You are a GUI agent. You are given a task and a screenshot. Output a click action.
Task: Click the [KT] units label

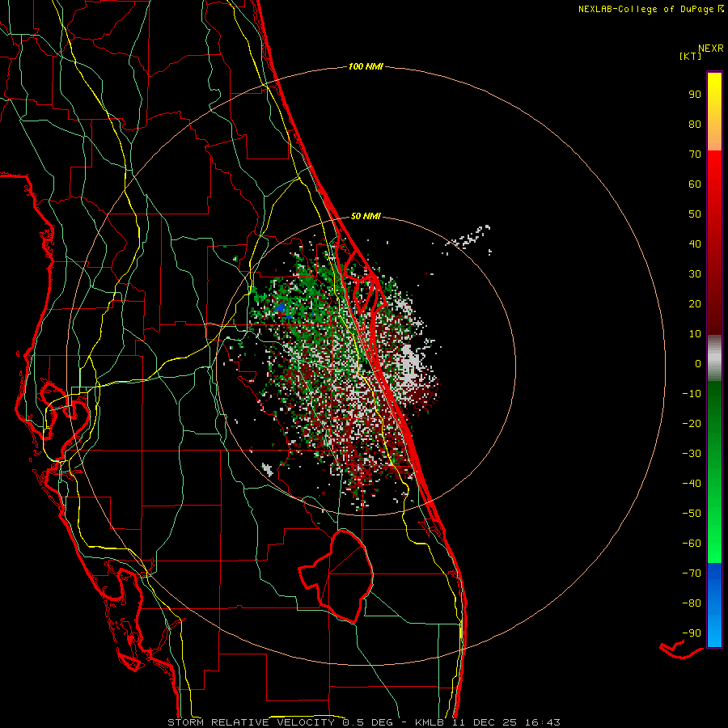tap(690, 56)
